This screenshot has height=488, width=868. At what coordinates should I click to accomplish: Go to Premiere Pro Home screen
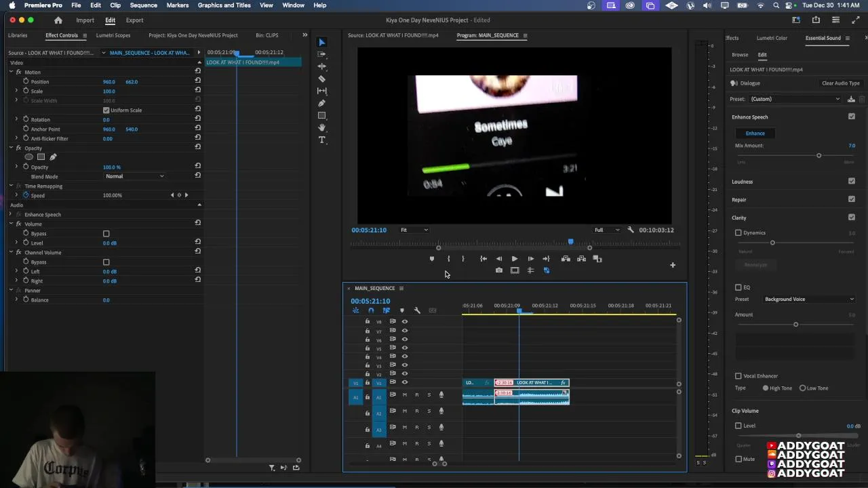58,20
